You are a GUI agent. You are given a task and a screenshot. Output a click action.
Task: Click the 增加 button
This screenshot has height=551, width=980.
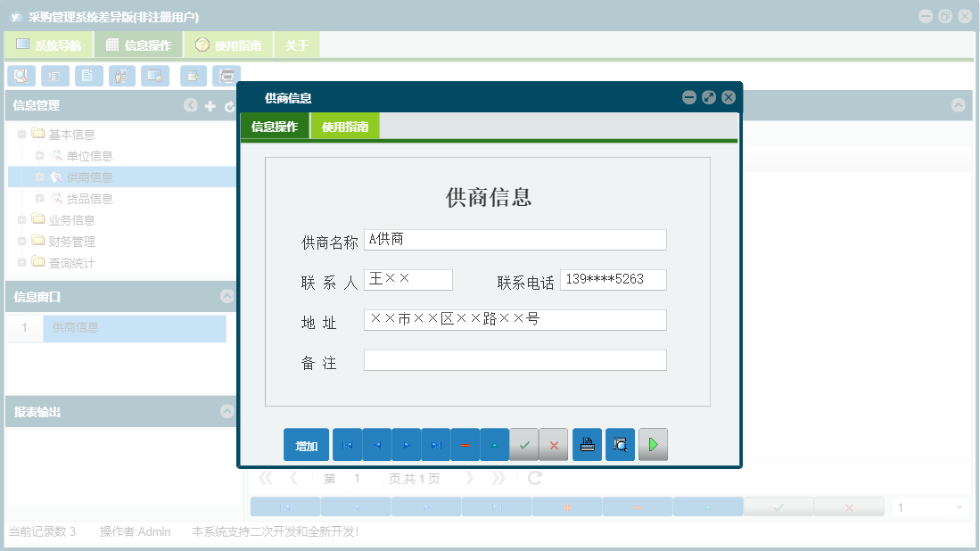[x=306, y=446]
